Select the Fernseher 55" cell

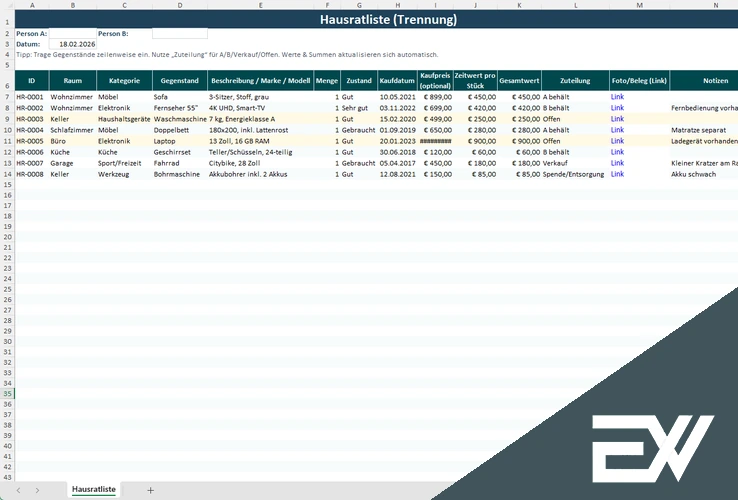click(180, 108)
